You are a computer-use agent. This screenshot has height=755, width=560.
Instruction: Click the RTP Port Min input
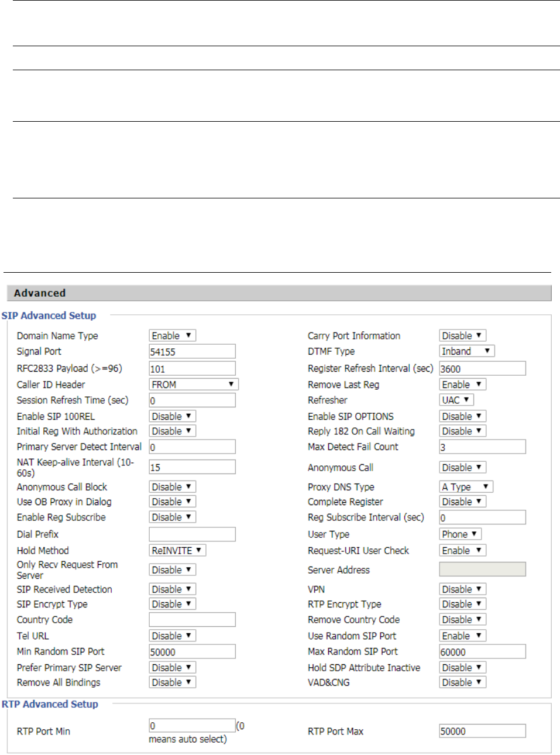pos(192,726)
